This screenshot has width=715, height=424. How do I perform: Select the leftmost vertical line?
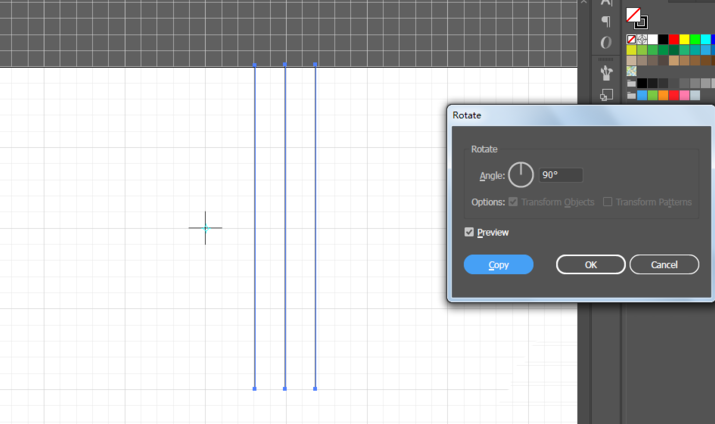[x=255, y=227]
